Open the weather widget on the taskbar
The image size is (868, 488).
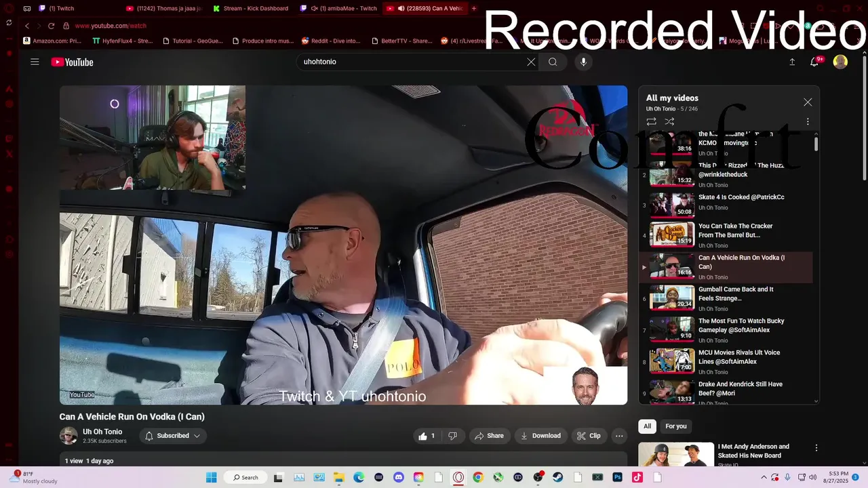[x=34, y=477]
